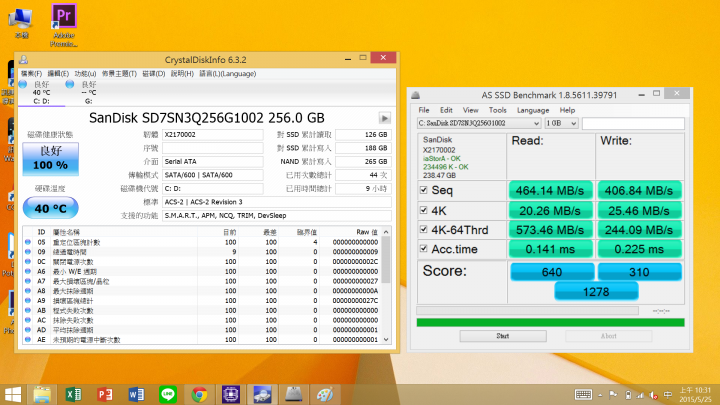The width and height of the screenshot is (720, 405).
Task: Click the 40 °C temperature button
Action: (x=51, y=208)
